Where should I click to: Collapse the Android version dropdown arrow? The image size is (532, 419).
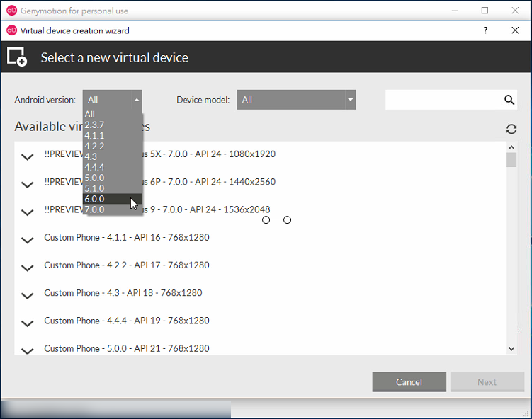pyautogui.click(x=137, y=100)
